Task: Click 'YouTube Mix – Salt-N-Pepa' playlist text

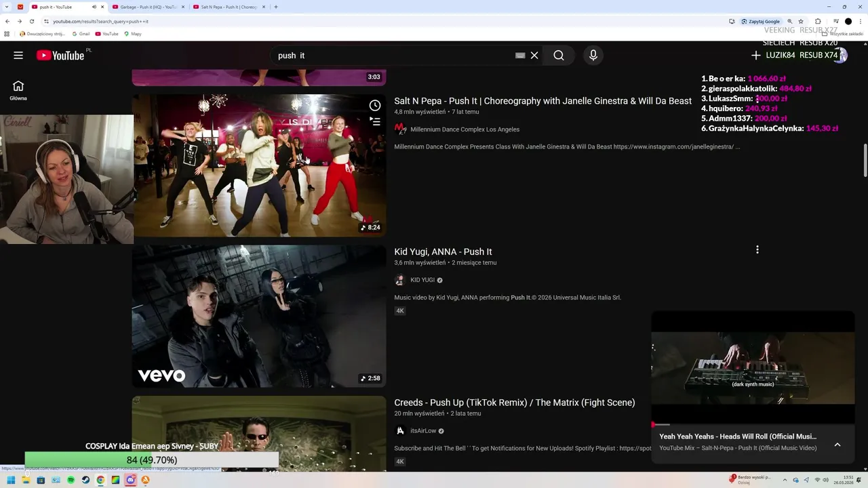Action: pyautogui.click(x=738, y=448)
